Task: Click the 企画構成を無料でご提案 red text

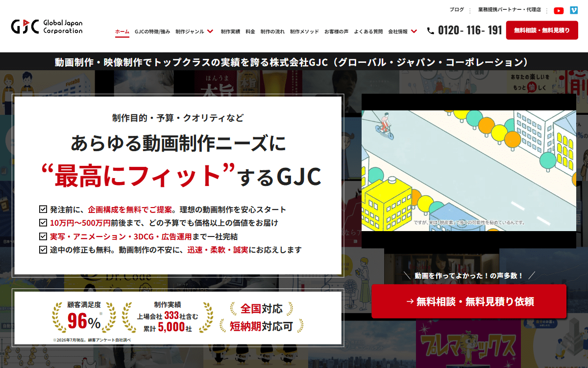Action: pos(130,210)
